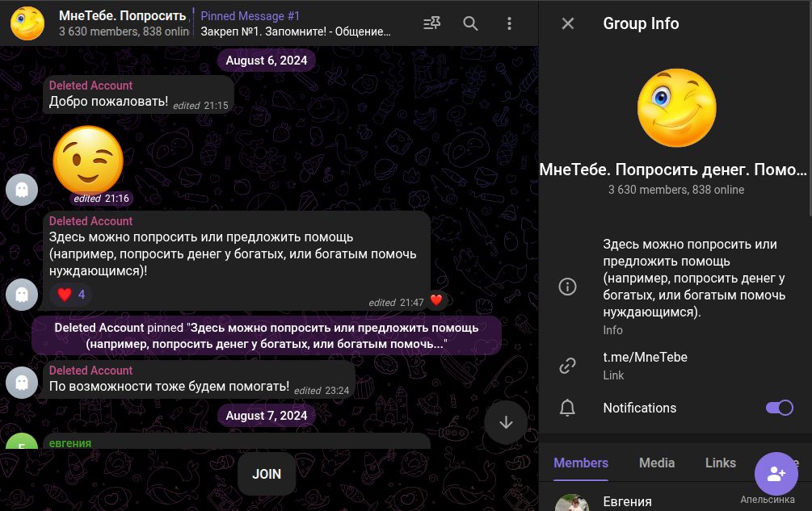The width and height of the screenshot is (812, 511).
Task: Switch to the Links tab
Action: (x=720, y=463)
